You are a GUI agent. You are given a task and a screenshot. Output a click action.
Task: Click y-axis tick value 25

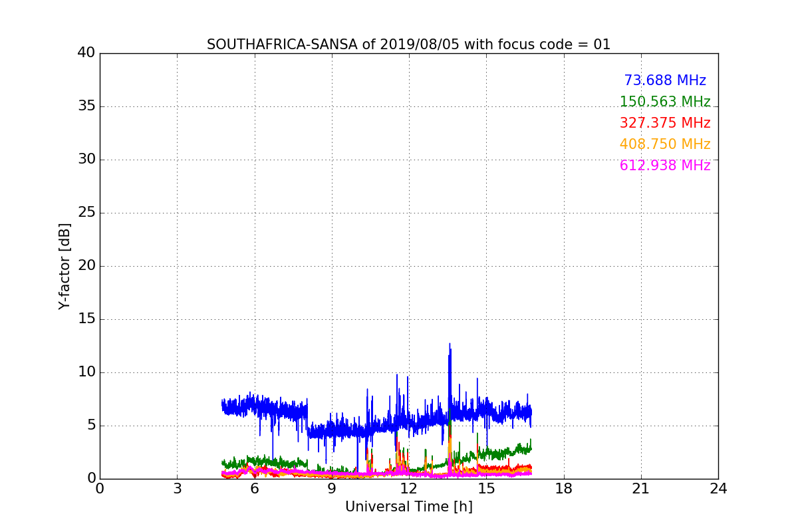click(x=86, y=213)
